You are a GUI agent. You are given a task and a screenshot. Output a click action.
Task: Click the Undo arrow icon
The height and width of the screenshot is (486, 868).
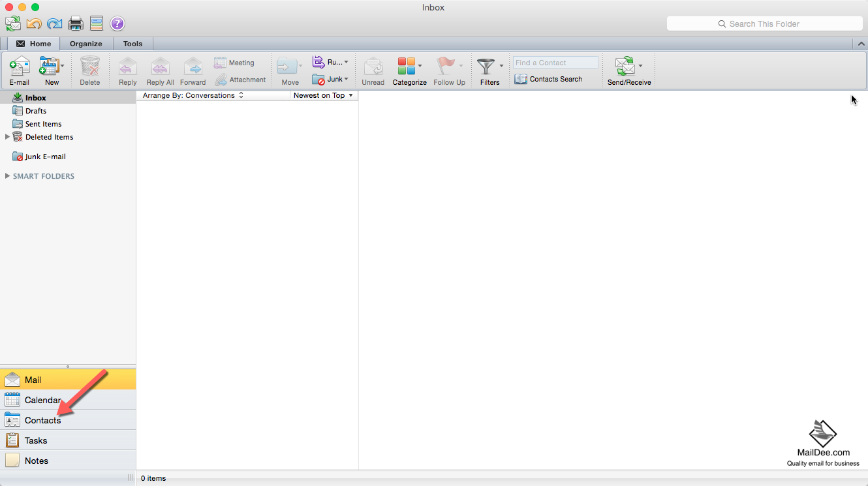point(34,24)
